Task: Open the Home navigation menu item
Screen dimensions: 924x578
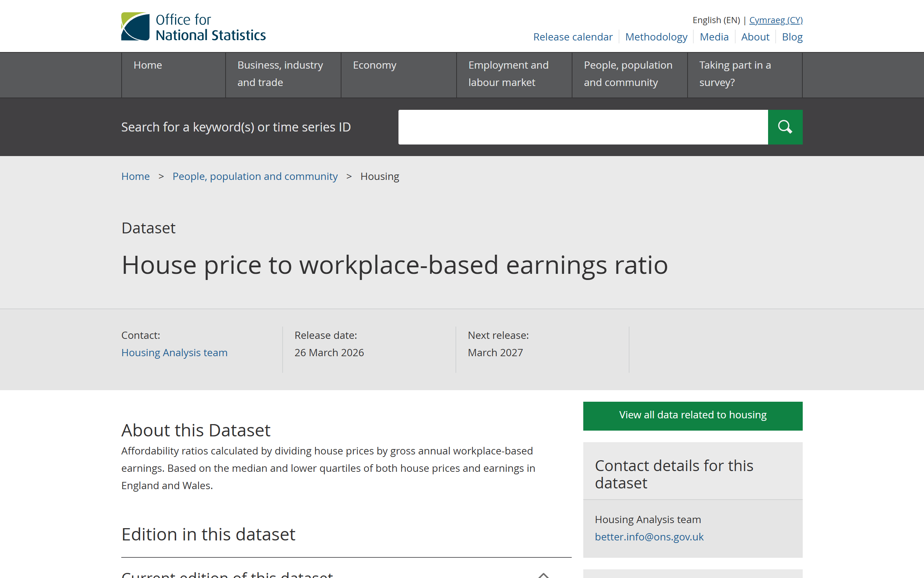Action: tap(174, 75)
